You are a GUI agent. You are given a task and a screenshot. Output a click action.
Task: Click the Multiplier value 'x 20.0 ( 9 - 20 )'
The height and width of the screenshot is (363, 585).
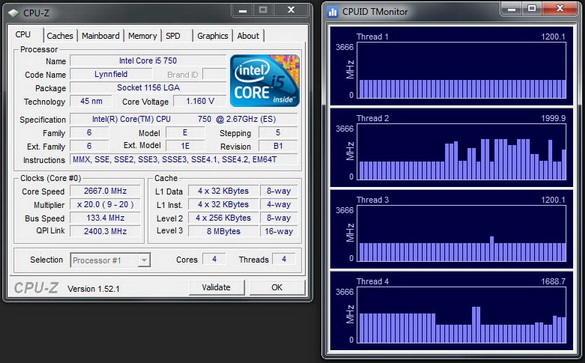[105, 204]
